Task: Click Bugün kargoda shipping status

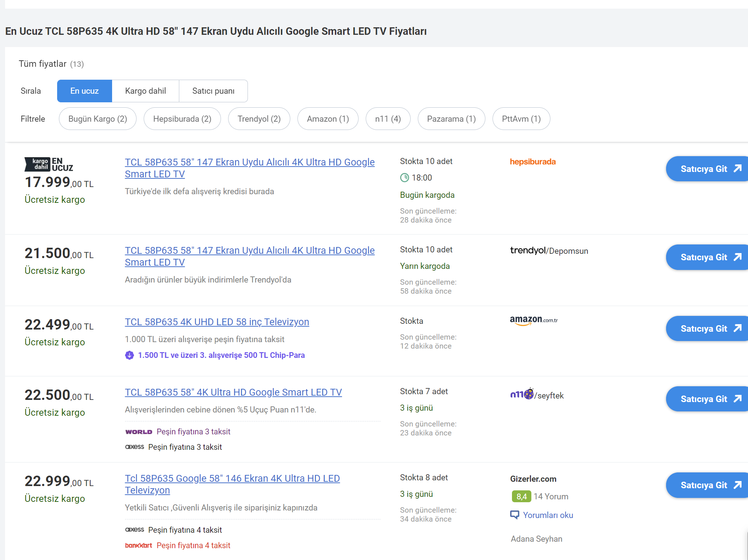Action: pyautogui.click(x=427, y=195)
